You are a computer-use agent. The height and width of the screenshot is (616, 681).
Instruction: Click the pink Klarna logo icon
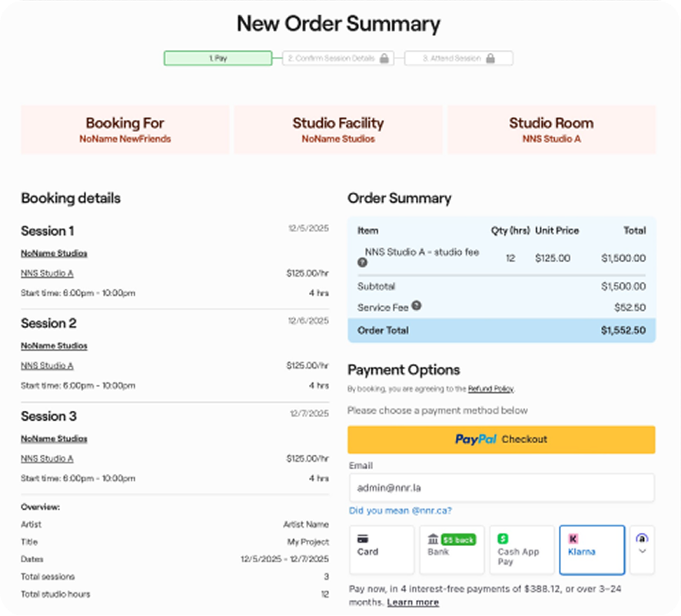pyautogui.click(x=573, y=539)
